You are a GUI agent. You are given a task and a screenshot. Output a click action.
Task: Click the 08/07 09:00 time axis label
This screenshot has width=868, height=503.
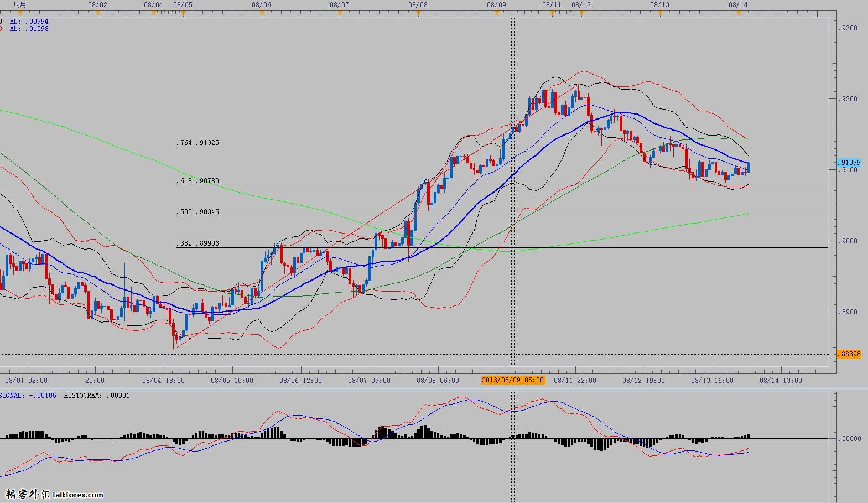click(x=369, y=380)
